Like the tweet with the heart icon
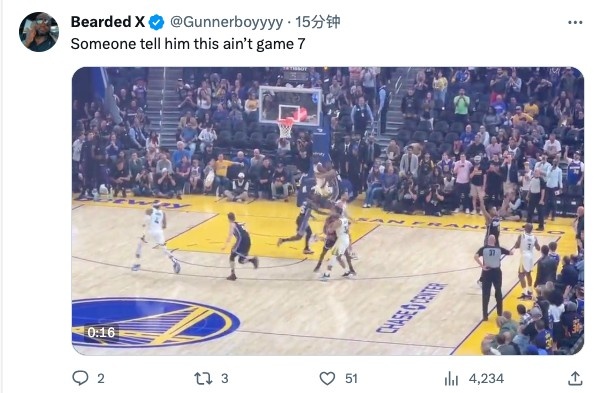The image size is (597, 393). coord(327,379)
